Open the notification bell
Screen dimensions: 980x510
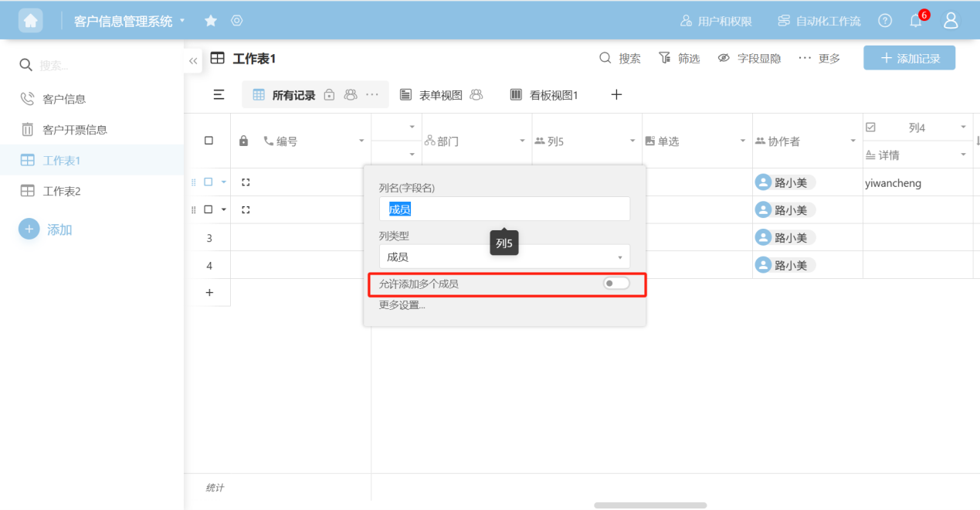916,21
